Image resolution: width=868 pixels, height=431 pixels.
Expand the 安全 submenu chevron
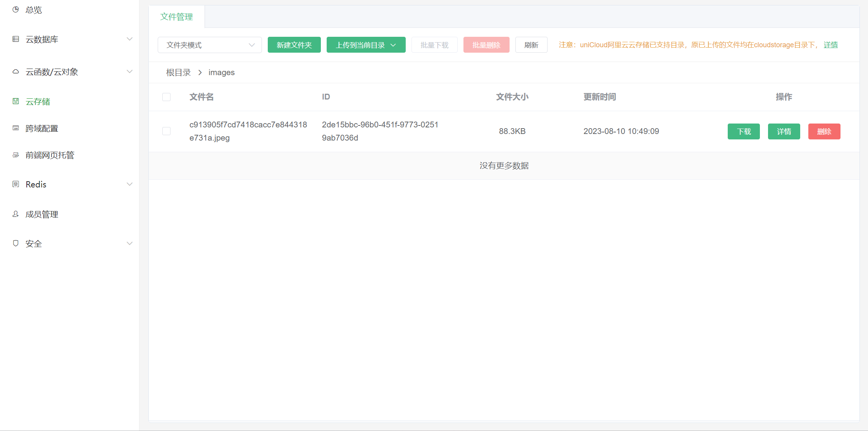click(129, 244)
